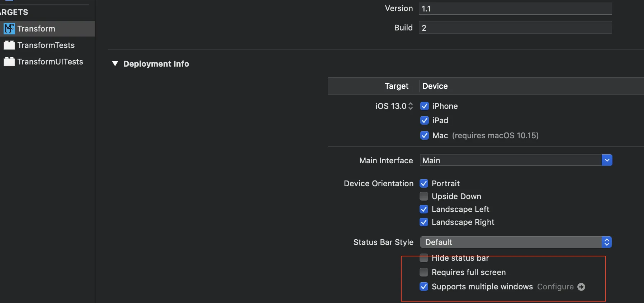Enable Requires full screen option
Viewport: 644px width, 303px height.
pos(424,272)
